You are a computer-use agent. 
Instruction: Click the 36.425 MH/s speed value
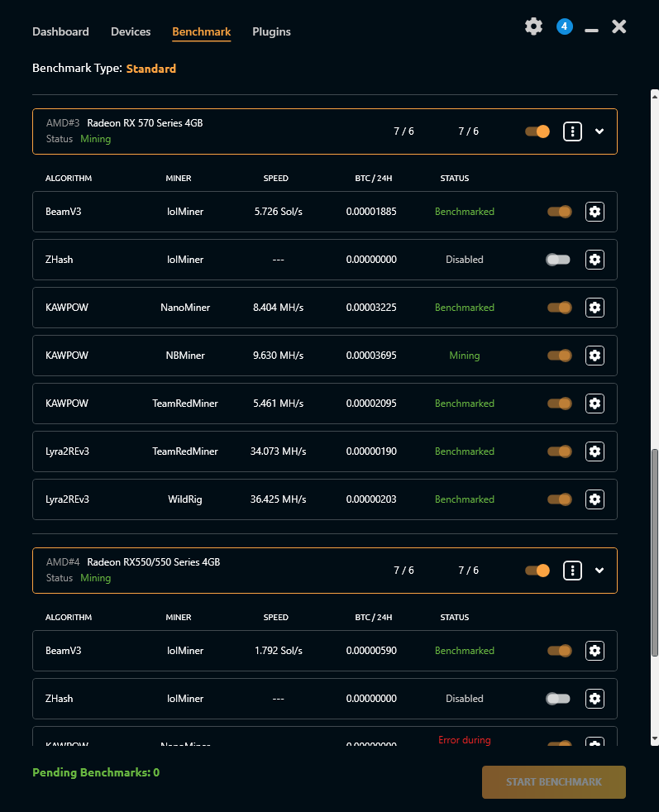(x=279, y=499)
